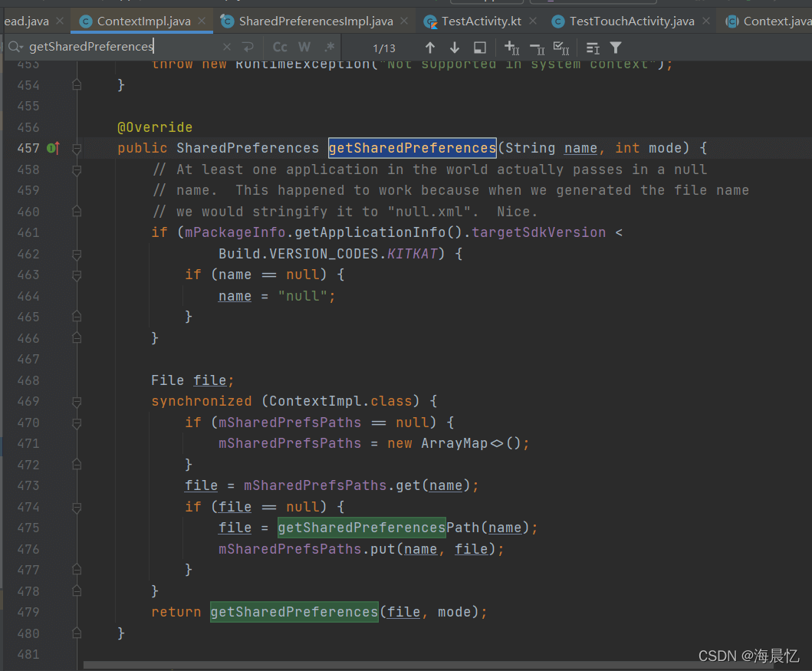Go to previous occurrence arrow
Viewport: 812px width, 671px height.
pyautogui.click(x=430, y=48)
